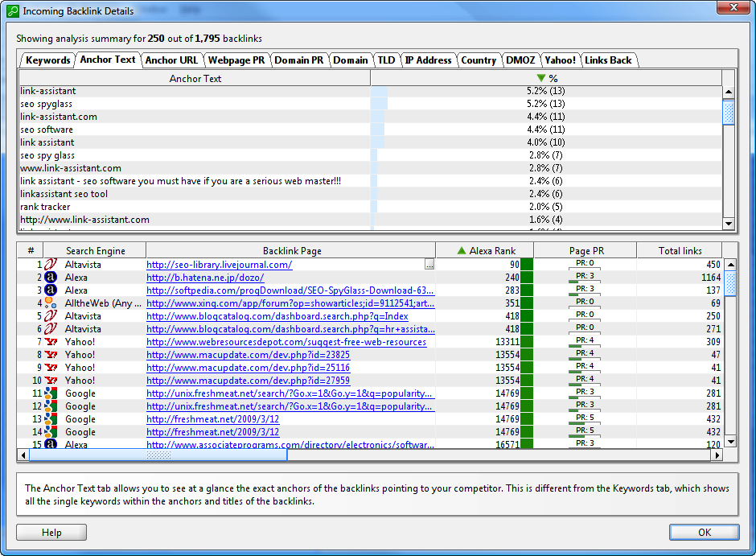Viewport: 756px width, 556px height.
Task: Click the Google icon in row 11
Action: click(x=51, y=393)
